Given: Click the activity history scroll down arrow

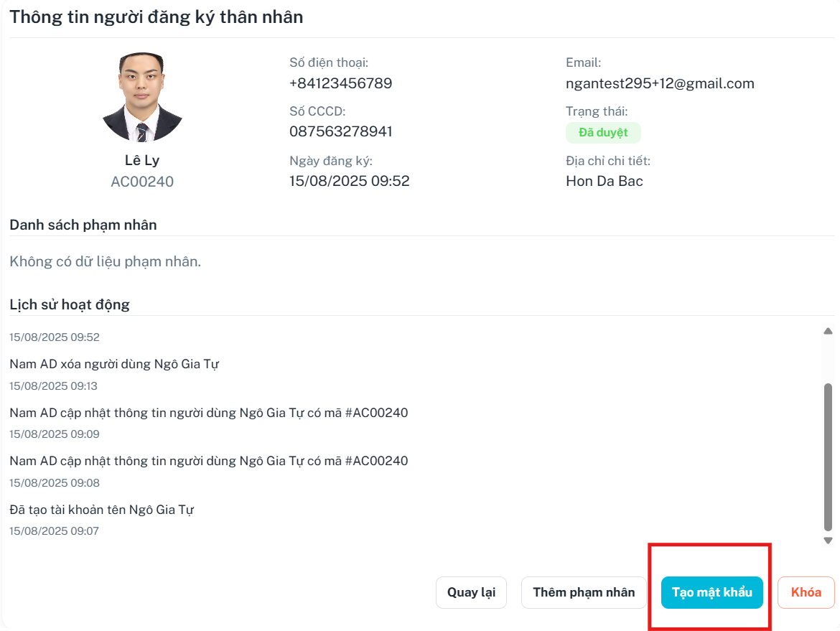Looking at the screenshot, I should pyautogui.click(x=828, y=541).
